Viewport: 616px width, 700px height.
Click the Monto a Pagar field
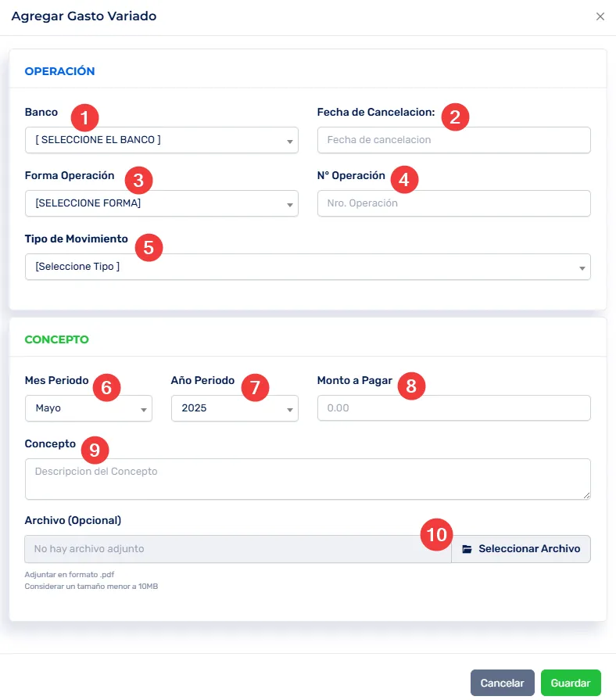point(453,408)
